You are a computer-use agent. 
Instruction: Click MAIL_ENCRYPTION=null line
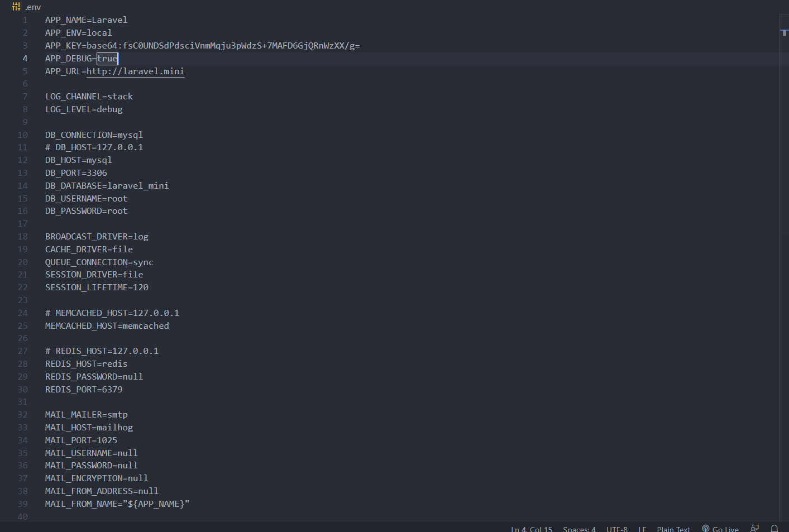pos(97,478)
